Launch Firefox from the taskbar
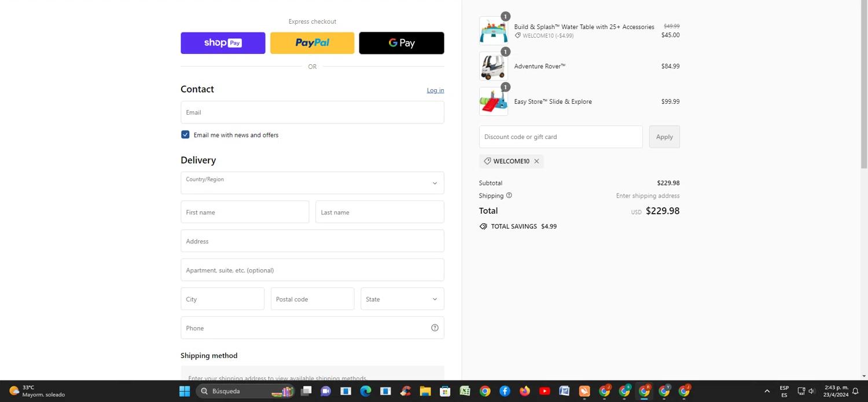The width and height of the screenshot is (868, 402). click(x=525, y=391)
